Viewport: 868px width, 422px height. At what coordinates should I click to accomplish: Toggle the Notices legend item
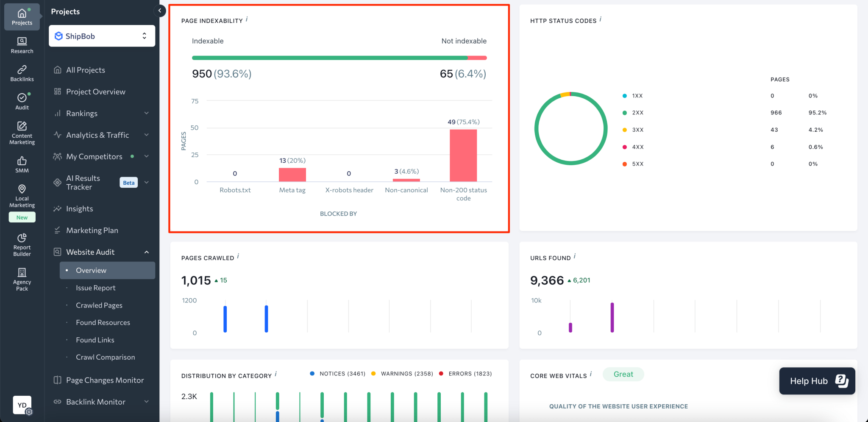coord(338,374)
